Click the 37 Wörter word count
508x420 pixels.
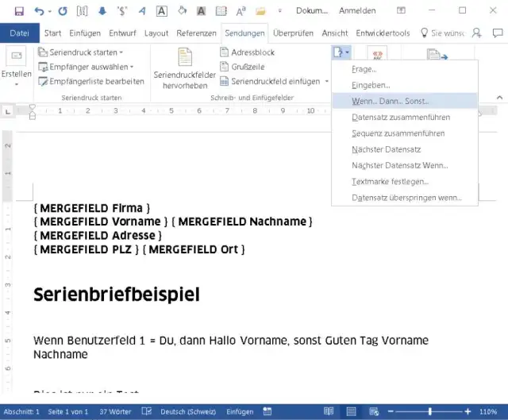[x=115, y=411]
